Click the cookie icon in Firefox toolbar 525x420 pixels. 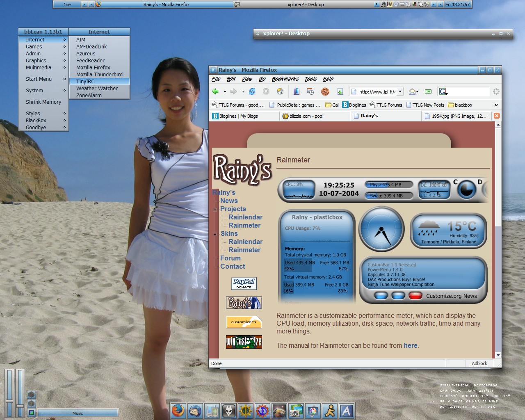pos(325,91)
